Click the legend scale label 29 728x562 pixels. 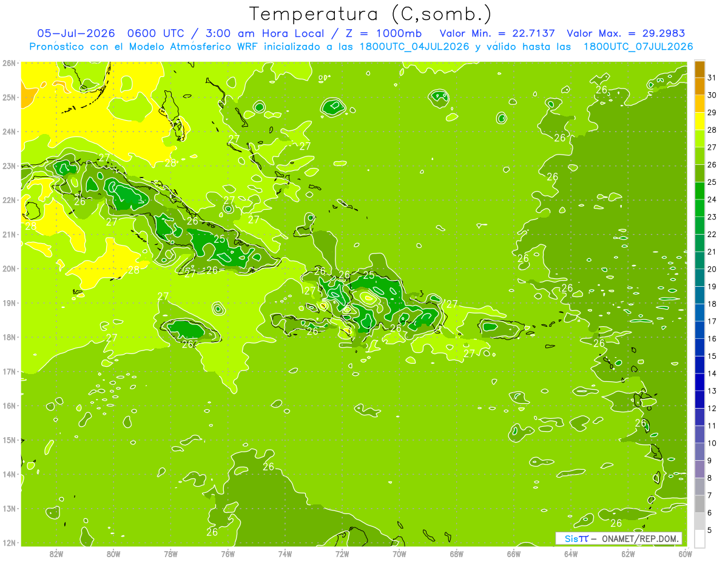(712, 113)
